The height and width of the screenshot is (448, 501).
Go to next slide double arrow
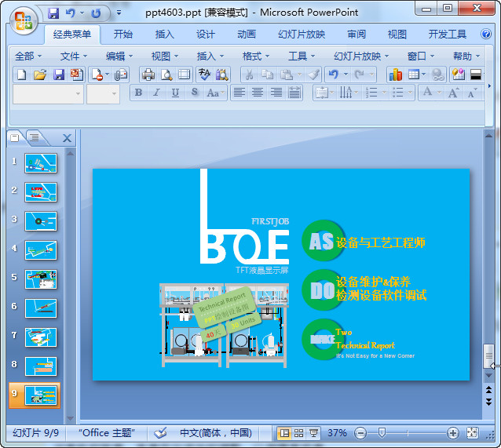pos(488,402)
